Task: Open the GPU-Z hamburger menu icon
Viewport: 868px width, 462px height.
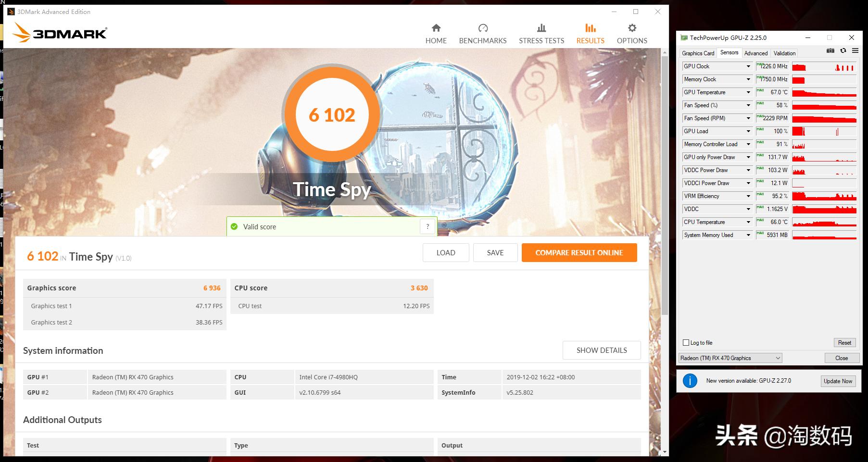Action: coord(855,50)
